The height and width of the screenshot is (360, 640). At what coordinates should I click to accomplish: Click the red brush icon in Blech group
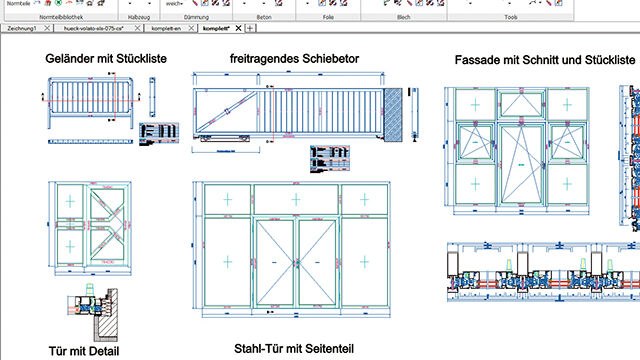click(x=409, y=3)
